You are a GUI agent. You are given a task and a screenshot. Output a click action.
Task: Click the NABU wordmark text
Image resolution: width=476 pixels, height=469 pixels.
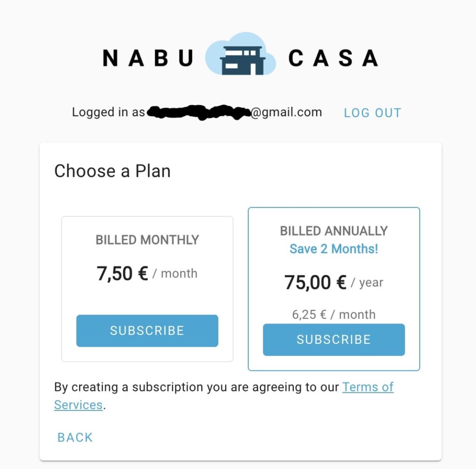tap(148, 58)
